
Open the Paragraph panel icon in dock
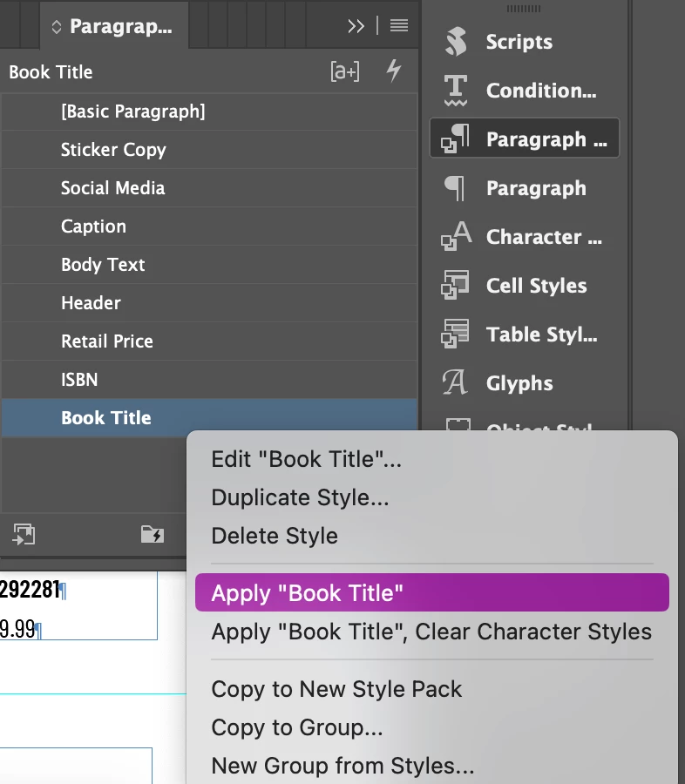(455, 188)
